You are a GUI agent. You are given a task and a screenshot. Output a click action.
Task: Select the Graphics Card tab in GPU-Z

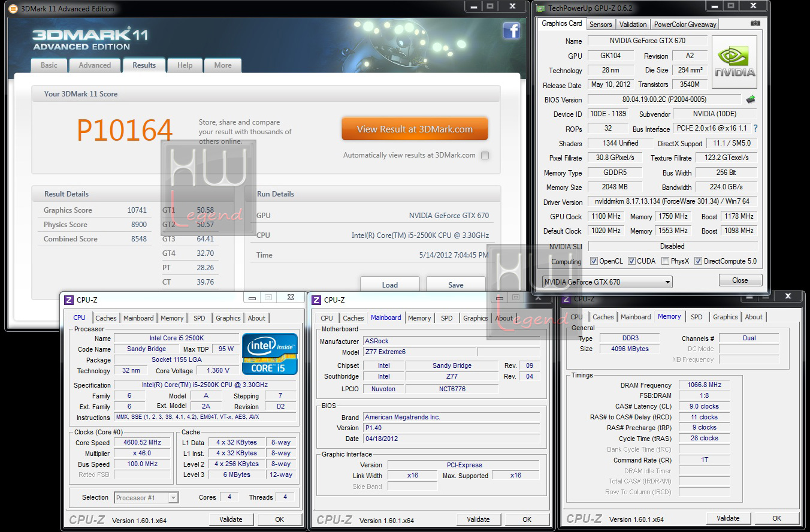pyautogui.click(x=561, y=23)
